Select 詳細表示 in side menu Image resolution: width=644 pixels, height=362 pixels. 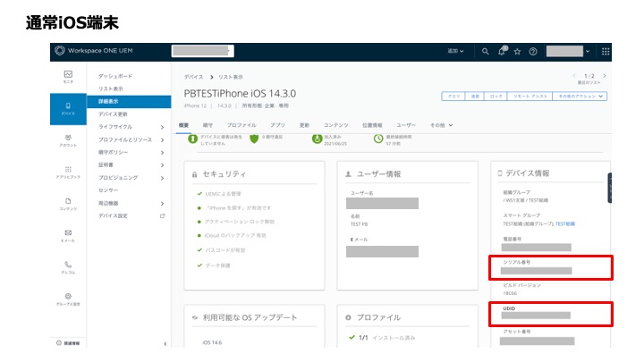click(129, 101)
